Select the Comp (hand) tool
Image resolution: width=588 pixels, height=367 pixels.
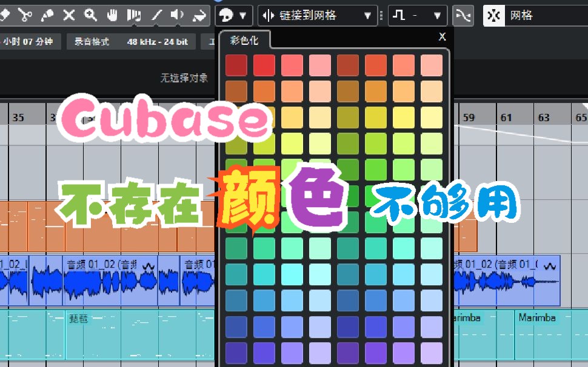[113, 16]
